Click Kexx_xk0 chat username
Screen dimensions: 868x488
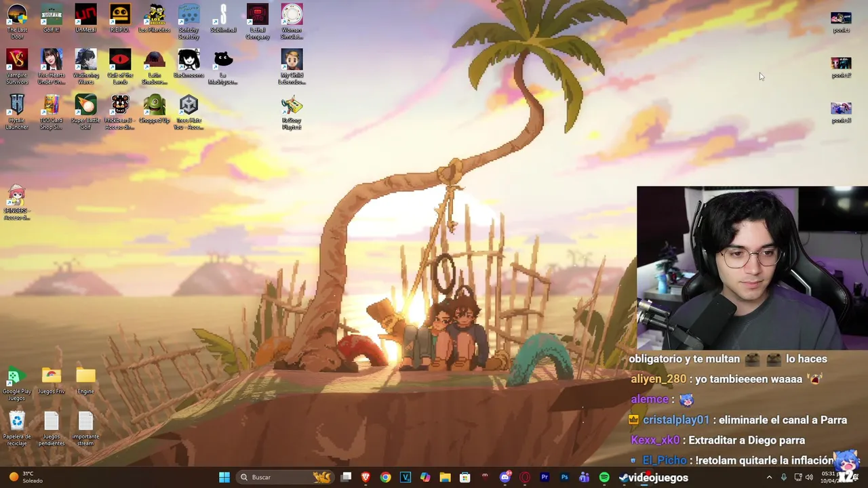(x=655, y=440)
